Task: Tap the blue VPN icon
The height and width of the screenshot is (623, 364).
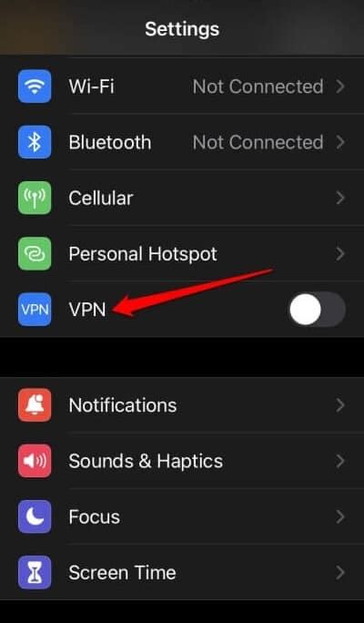Action: (35, 310)
